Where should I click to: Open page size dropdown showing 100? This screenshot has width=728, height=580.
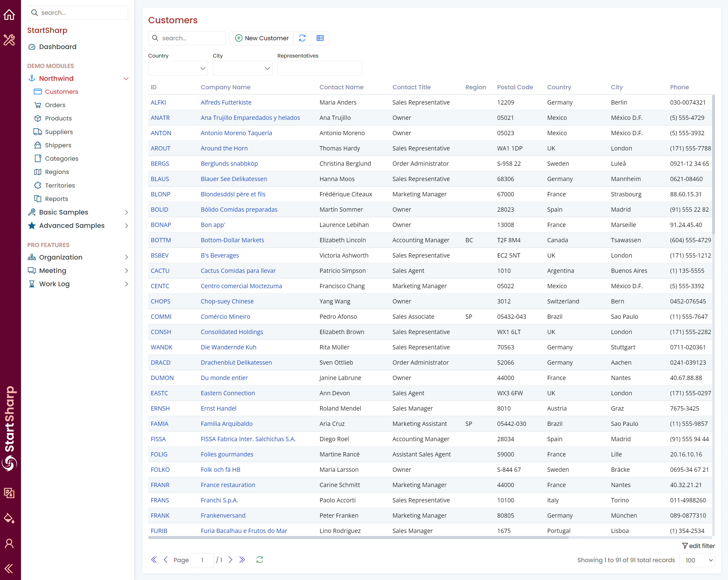(697, 560)
